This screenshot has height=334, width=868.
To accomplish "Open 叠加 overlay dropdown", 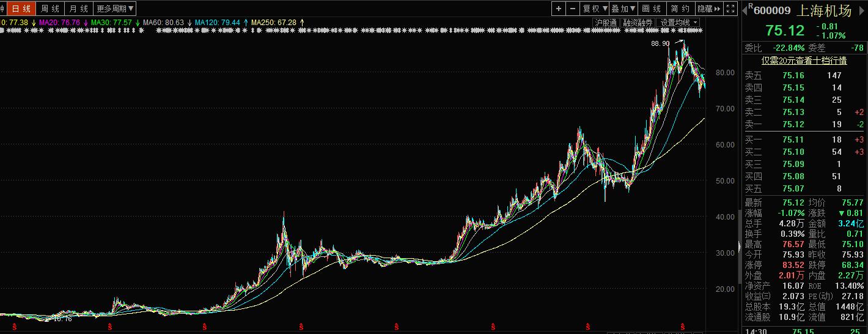I will click(x=623, y=9).
